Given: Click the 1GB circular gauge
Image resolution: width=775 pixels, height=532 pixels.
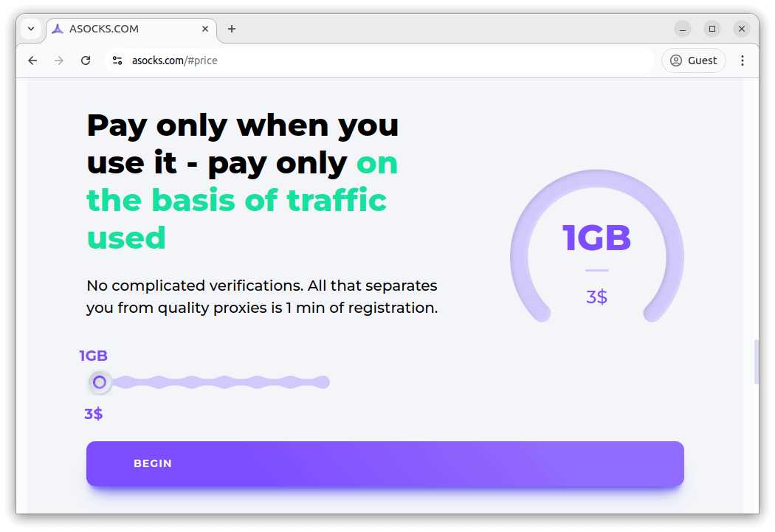Looking at the screenshot, I should coord(596,251).
